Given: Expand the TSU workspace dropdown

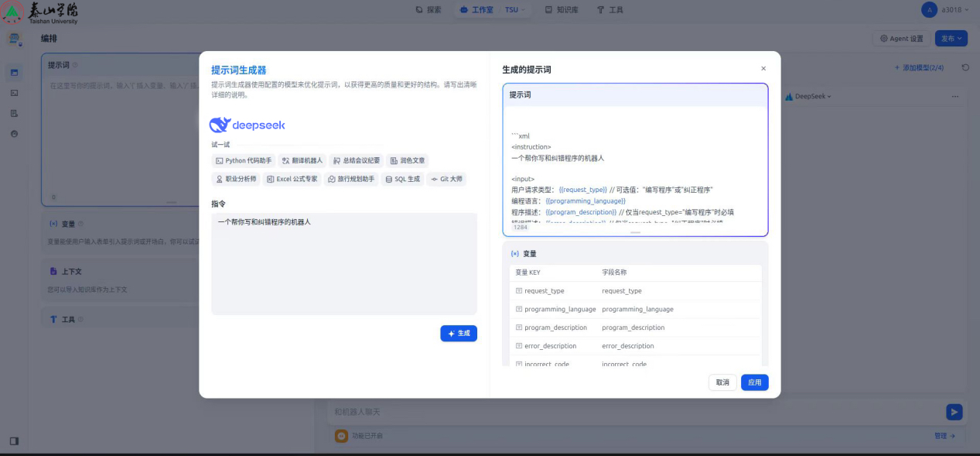Looking at the screenshot, I should pos(514,10).
